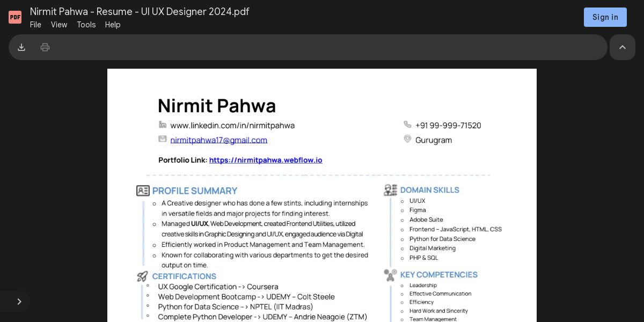Click the CERTIFICATIONS heading
644x322 pixels.
click(184, 276)
